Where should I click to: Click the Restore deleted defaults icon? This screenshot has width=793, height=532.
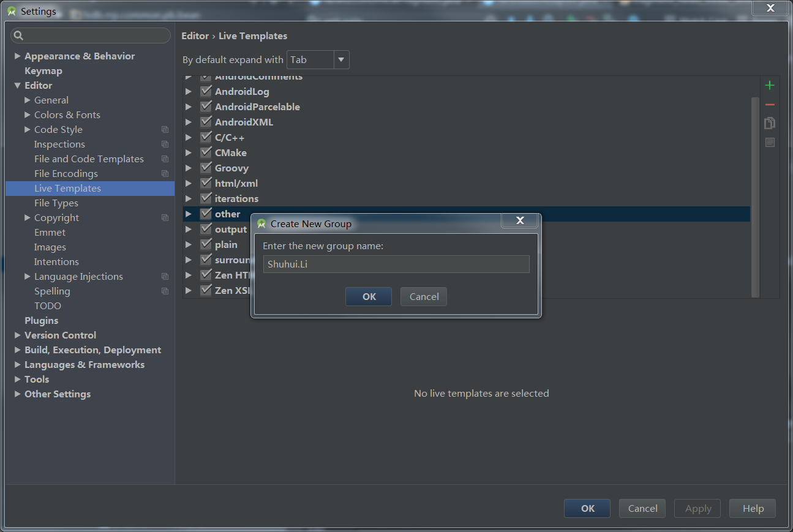[x=770, y=143]
